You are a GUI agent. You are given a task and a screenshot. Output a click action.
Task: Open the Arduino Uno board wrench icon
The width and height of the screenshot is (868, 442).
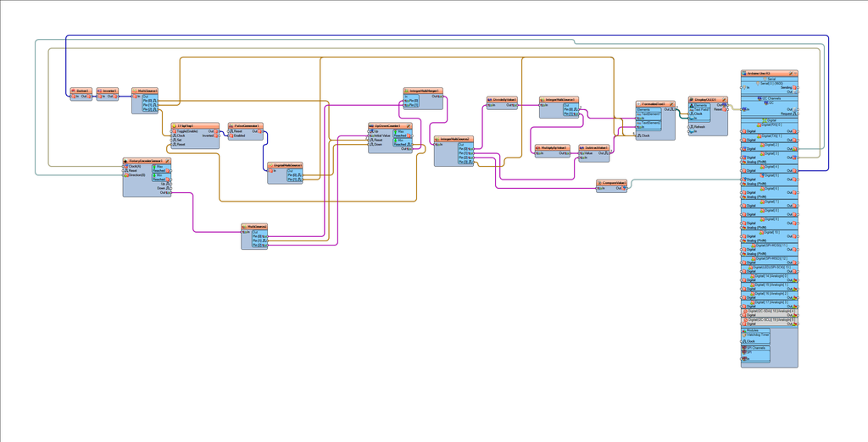click(x=791, y=73)
